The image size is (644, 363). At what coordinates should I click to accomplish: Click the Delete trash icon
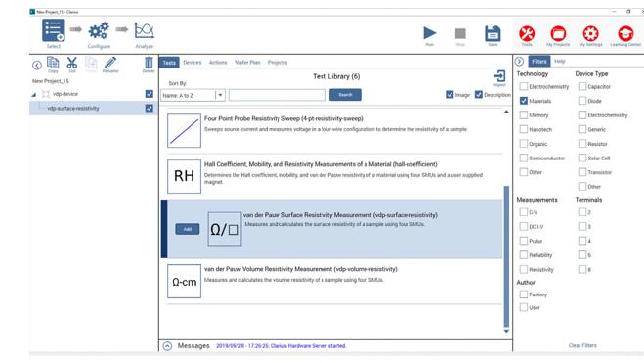tap(149, 63)
